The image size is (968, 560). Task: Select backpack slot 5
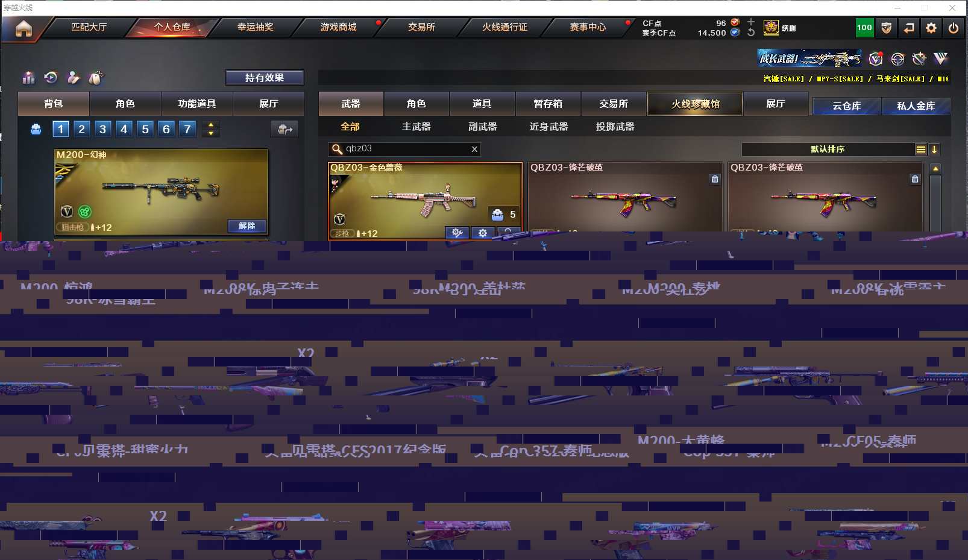coord(145,129)
